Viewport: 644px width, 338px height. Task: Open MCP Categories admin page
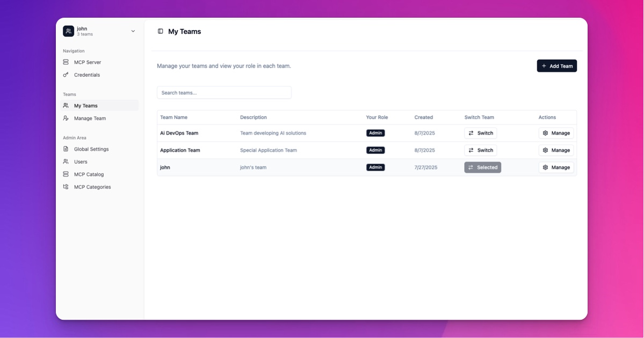(x=99, y=187)
